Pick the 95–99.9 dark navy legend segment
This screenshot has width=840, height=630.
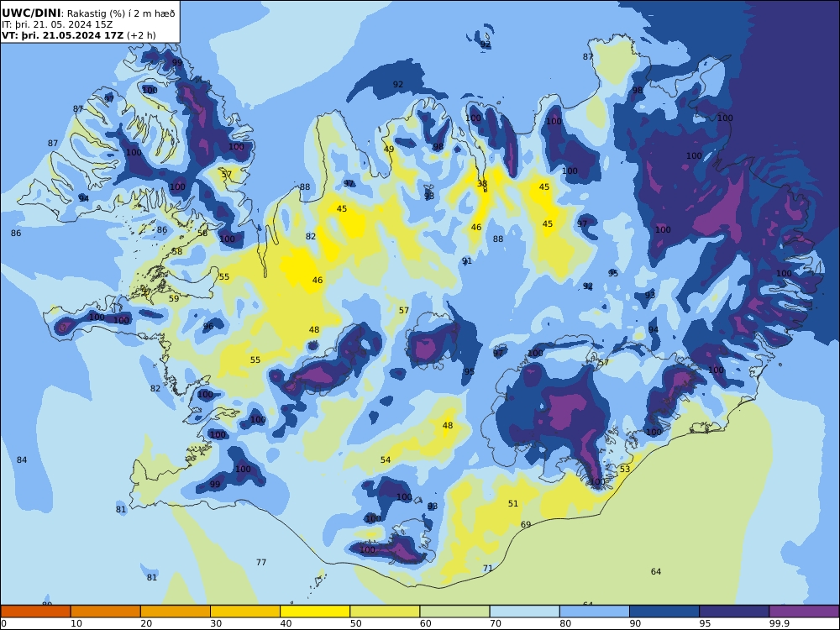(x=734, y=612)
